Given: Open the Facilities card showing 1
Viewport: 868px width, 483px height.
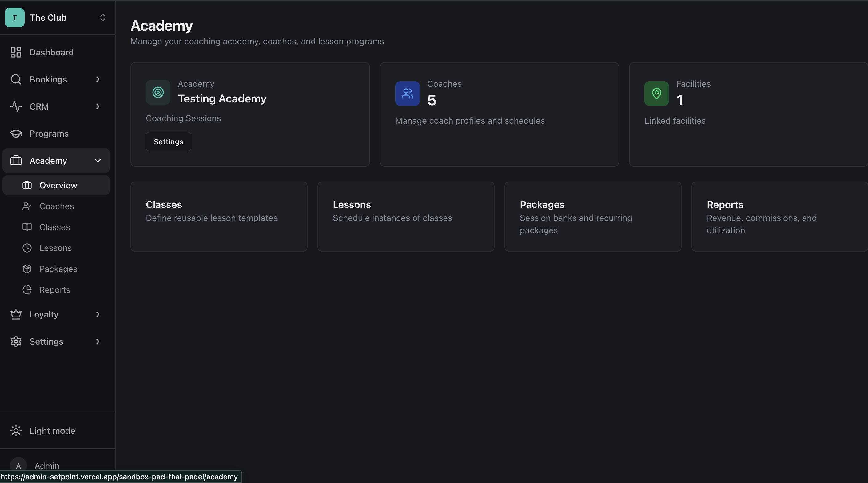Looking at the screenshot, I should (748, 114).
